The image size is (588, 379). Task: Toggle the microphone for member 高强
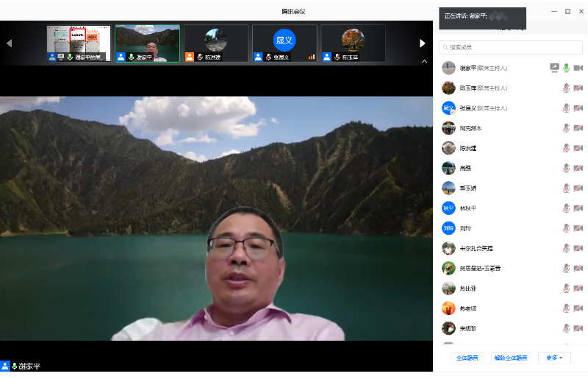pyautogui.click(x=567, y=168)
